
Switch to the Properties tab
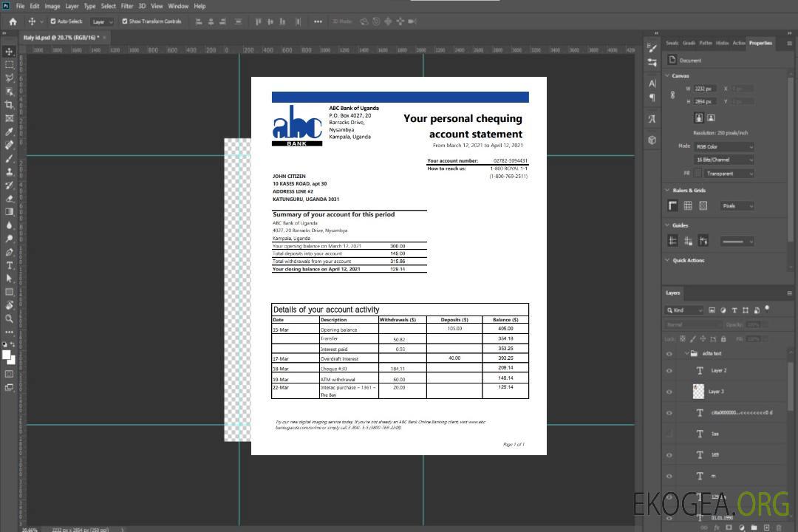click(x=760, y=43)
